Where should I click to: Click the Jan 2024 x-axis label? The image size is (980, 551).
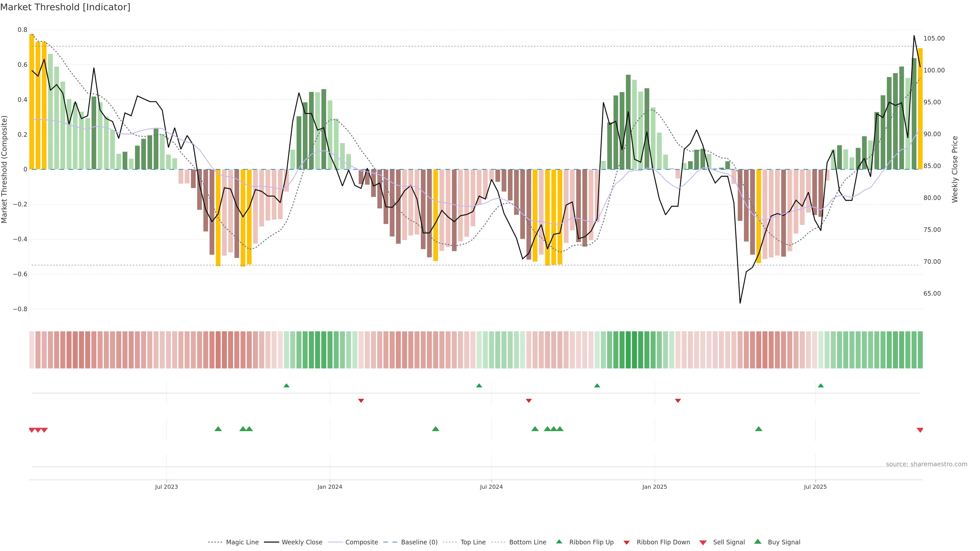coord(330,487)
